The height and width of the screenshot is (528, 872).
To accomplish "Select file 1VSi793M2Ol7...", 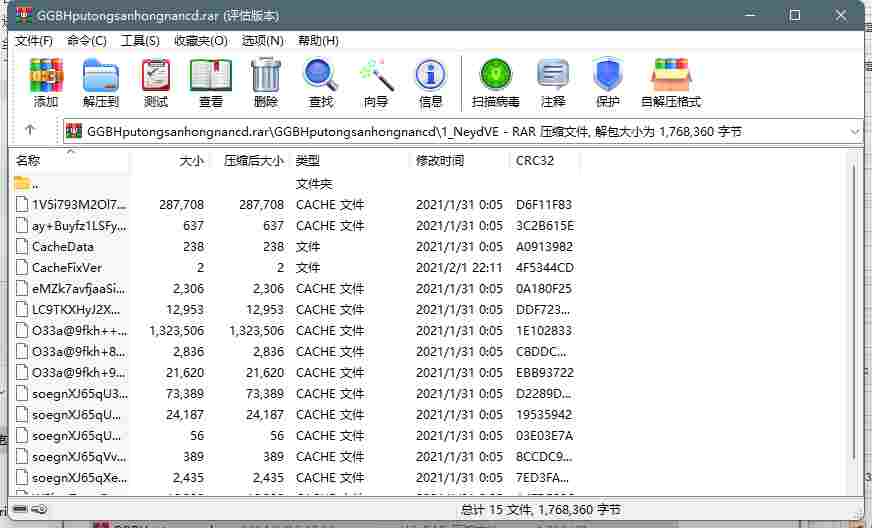I will tap(79, 205).
